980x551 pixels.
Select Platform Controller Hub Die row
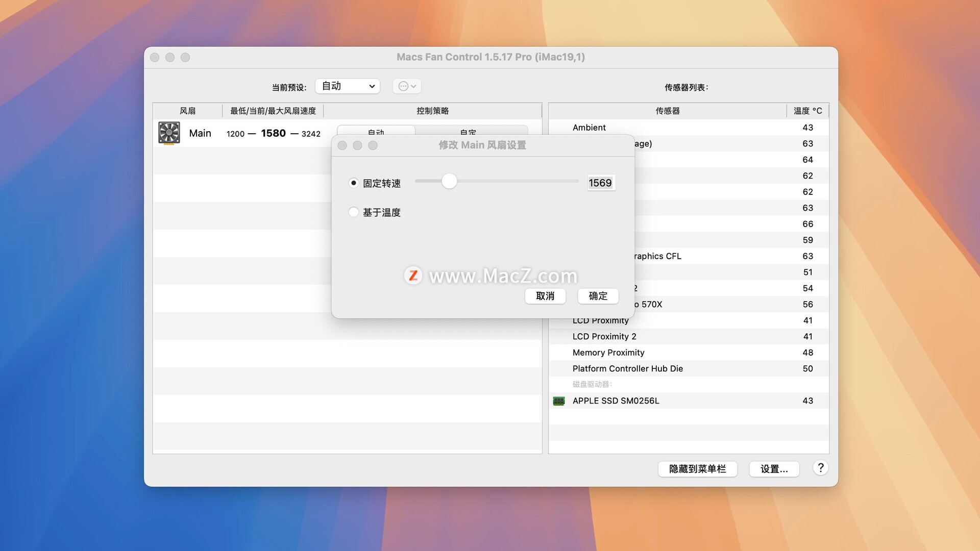click(x=689, y=368)
